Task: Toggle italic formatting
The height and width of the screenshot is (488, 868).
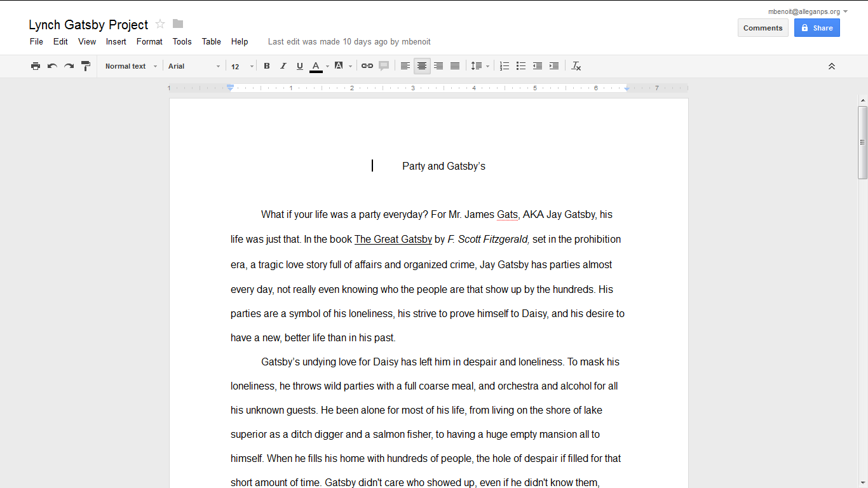Action: pos(283,66)
